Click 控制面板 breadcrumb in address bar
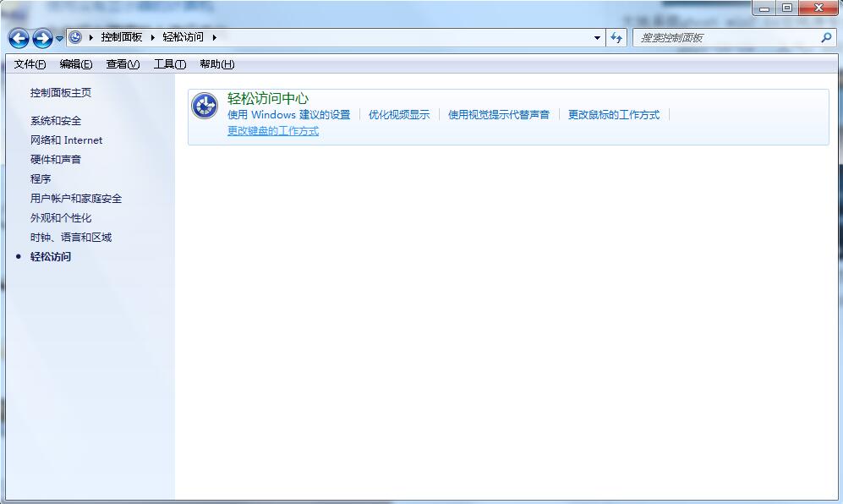Viewport: 843px width, 504px height. click(122, 37)
